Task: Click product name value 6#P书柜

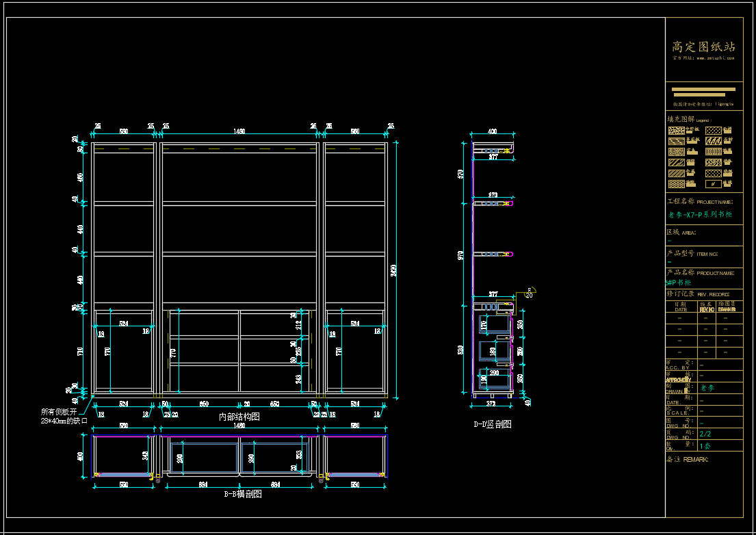Action: click(x=679, y=283)
